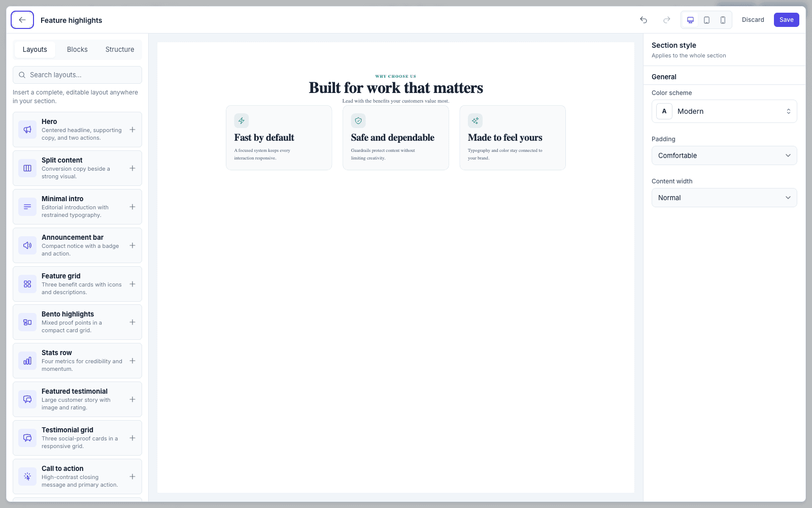The image size is (812, 508).
Task: Click the Hero layout megaphone icon
Action: coord(27,130)
